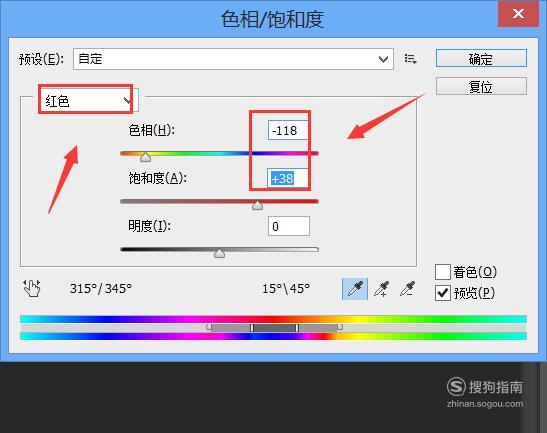
Task: Click the 明度(I) label
Action: 149,226
